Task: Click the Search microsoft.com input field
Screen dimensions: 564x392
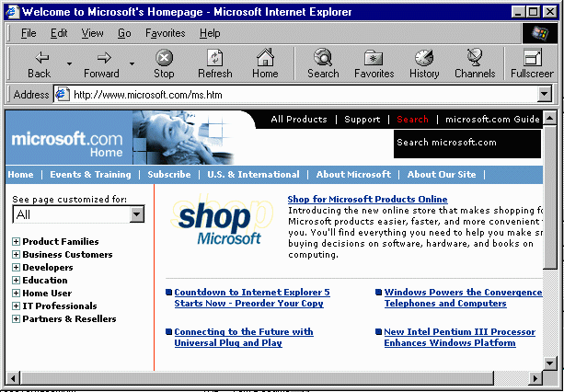Action: [466, 143]
